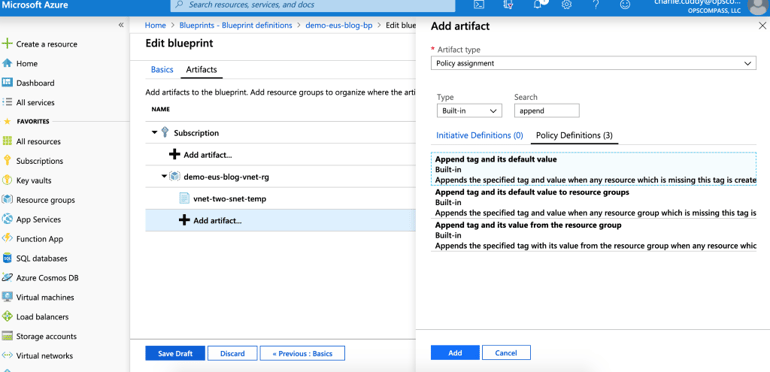Click Virtual networks icon

click(7, 355)
